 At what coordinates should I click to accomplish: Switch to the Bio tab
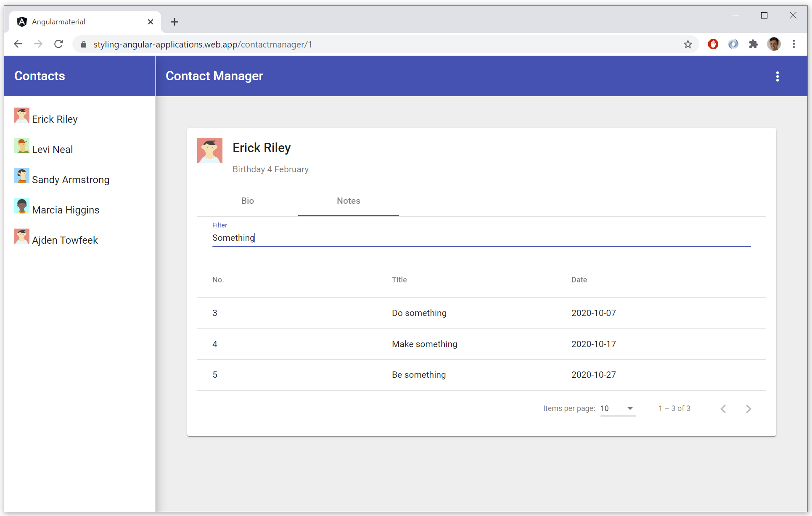click(x=247, y=201)
